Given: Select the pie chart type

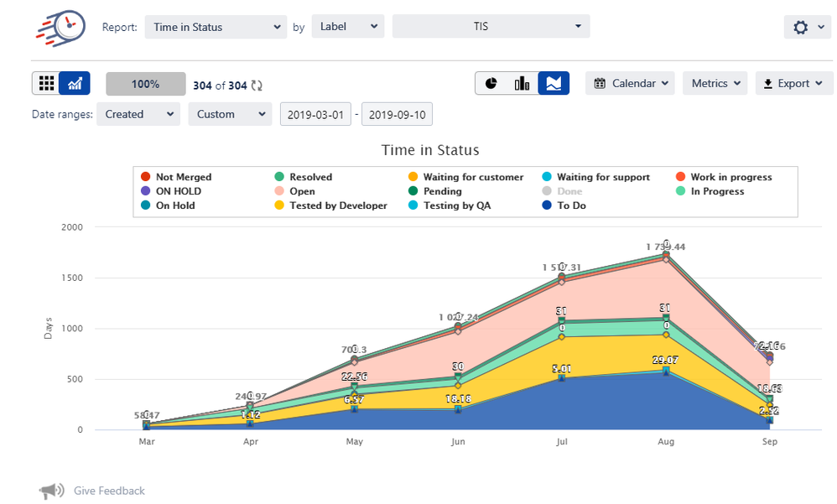Looking at the screenshot, I should point(491,83).
